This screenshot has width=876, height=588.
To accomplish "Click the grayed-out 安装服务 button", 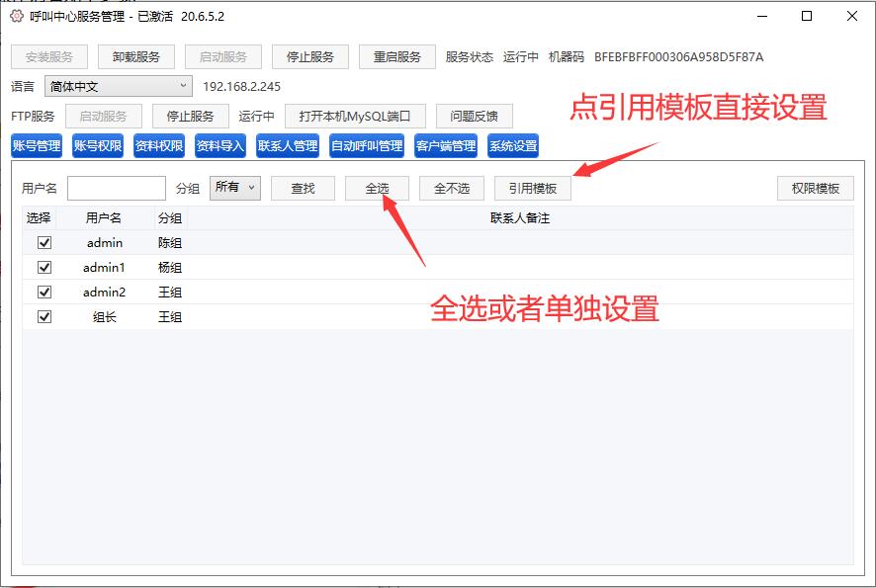I will click(x=49, y=57).
